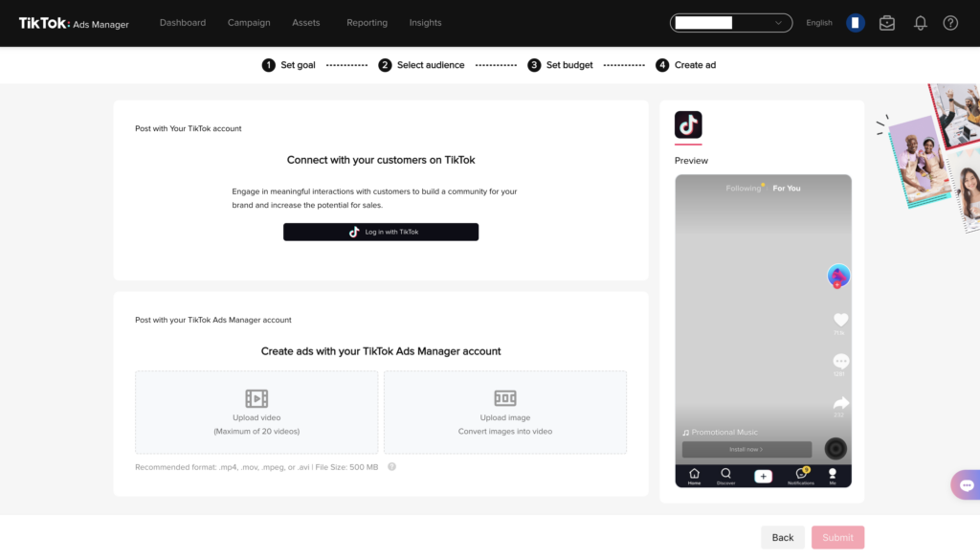Open the Reporting menu
The height and width of the screenshot is (560, 980).
(367, 23)
